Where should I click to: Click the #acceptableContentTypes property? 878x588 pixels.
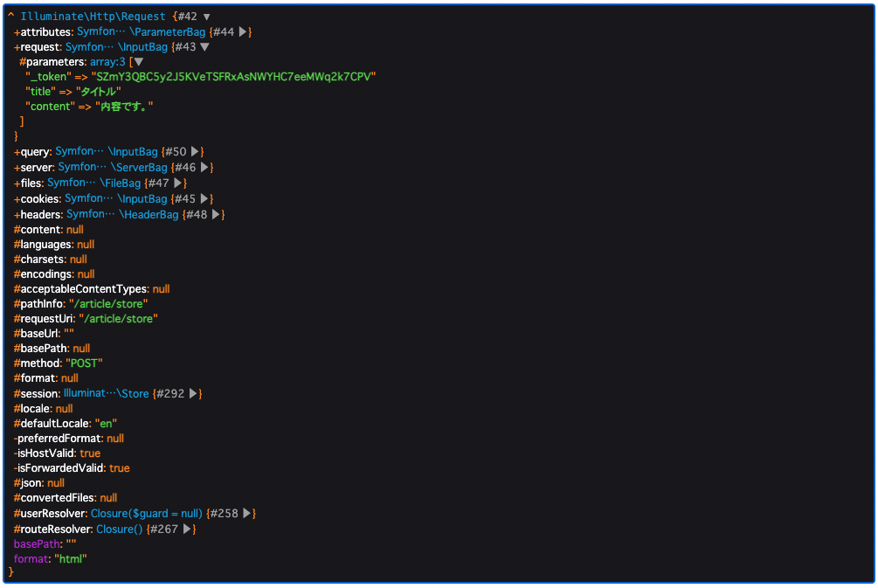tap(92, 289)
